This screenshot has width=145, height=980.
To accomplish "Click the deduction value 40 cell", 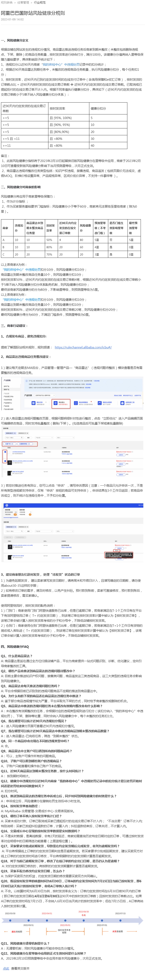I will coord(108,145).
